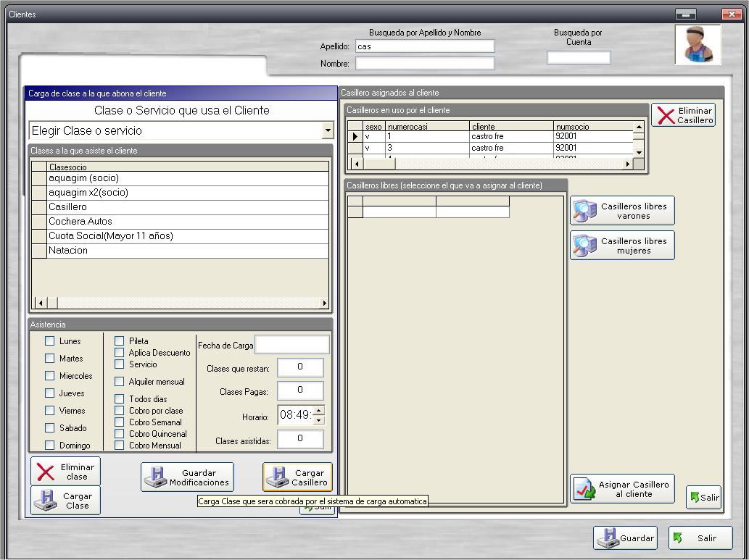This screenshot has height=560, width=749.
Task: Click the numsocio column header
Action: 593,127
